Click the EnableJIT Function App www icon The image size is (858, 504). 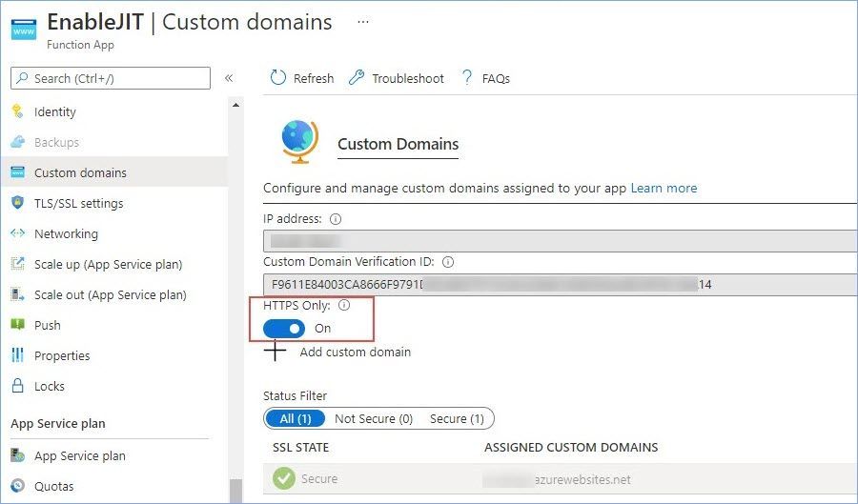click(x=24, y=29)
